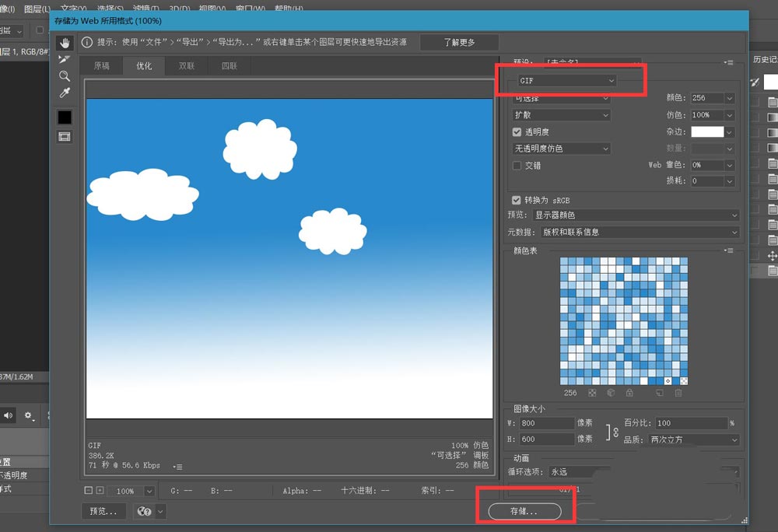The height and width of the screenshot is (532, 778).
Task: Toggle slice visibility icon below the eyedropper swatch
Action: tap(65, 137)
